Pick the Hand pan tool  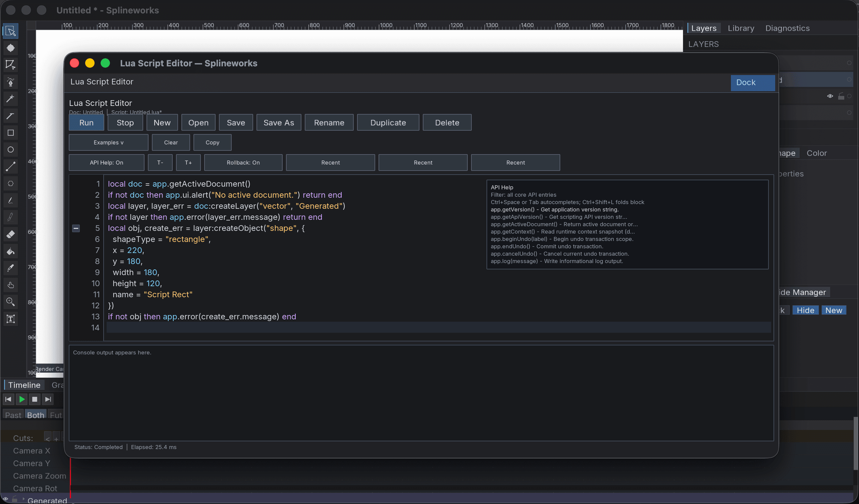[x=11, y=285]
